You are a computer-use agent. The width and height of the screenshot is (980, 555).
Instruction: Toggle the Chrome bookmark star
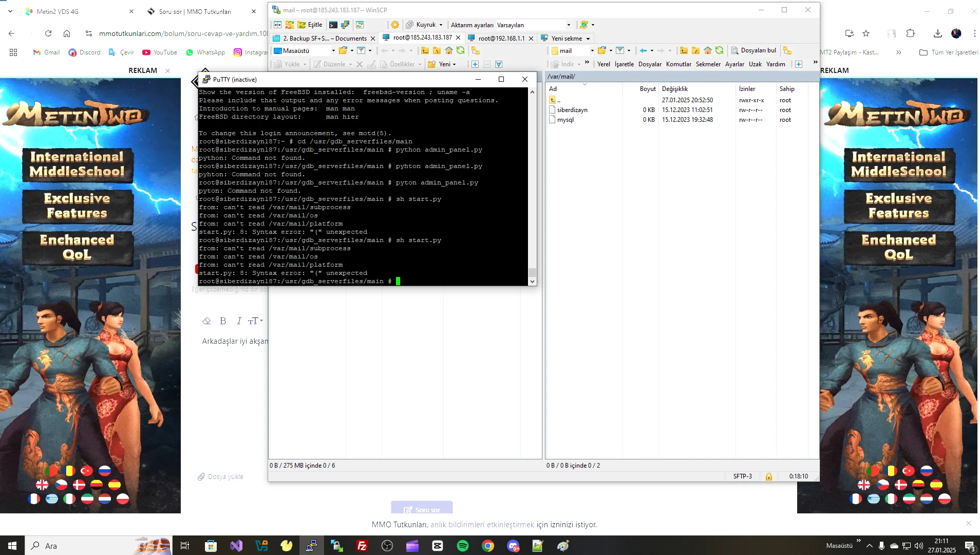867,33
